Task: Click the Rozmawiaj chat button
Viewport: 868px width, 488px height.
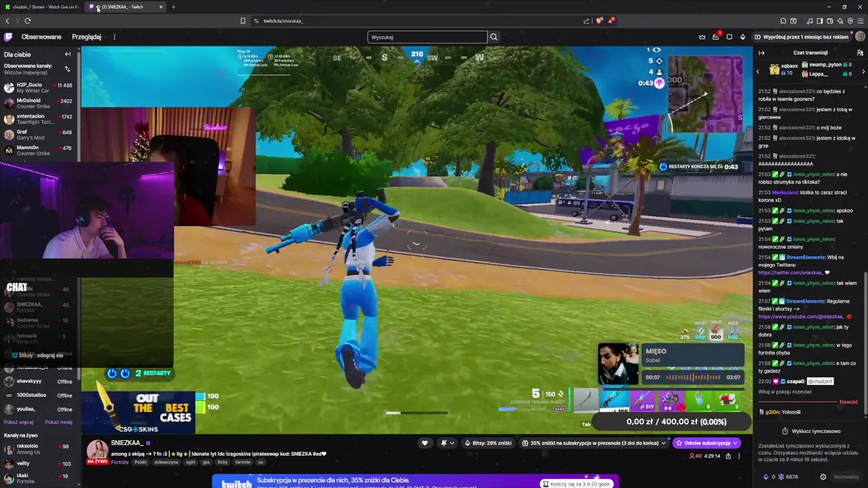Action: click(x=846, y=477)
